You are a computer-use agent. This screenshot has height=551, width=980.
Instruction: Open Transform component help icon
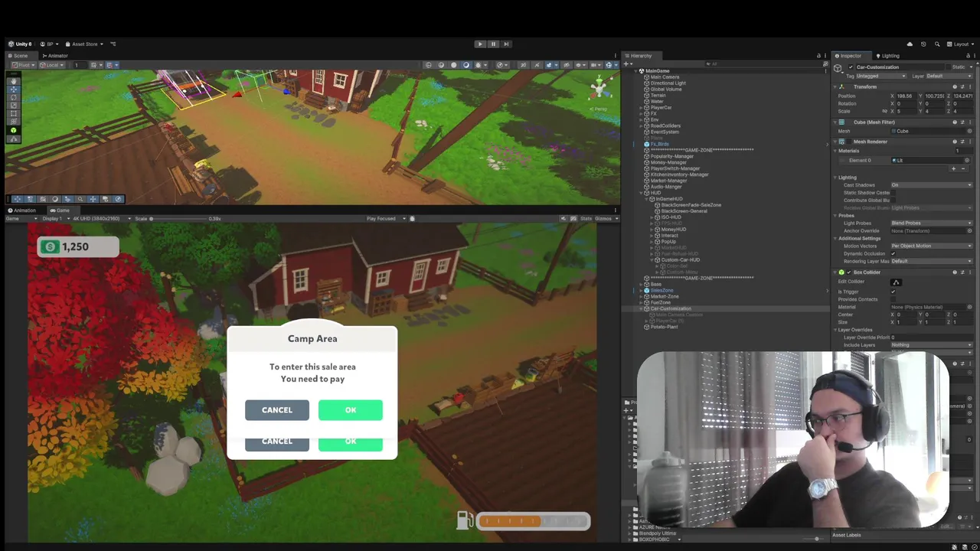(955, 86)
